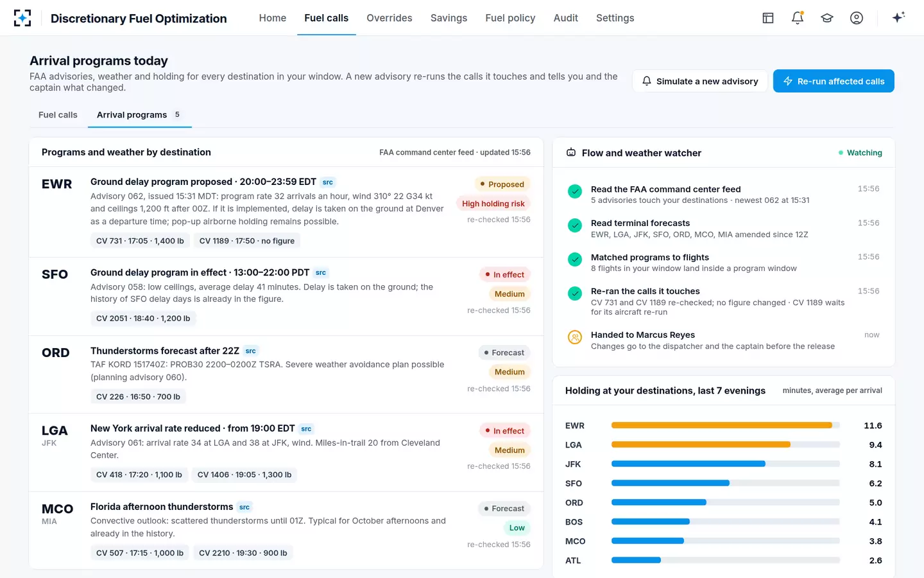Click the green check beside Read the FAA command center feed
Viewport: 924px width, 578px height.
coord(575,191)
